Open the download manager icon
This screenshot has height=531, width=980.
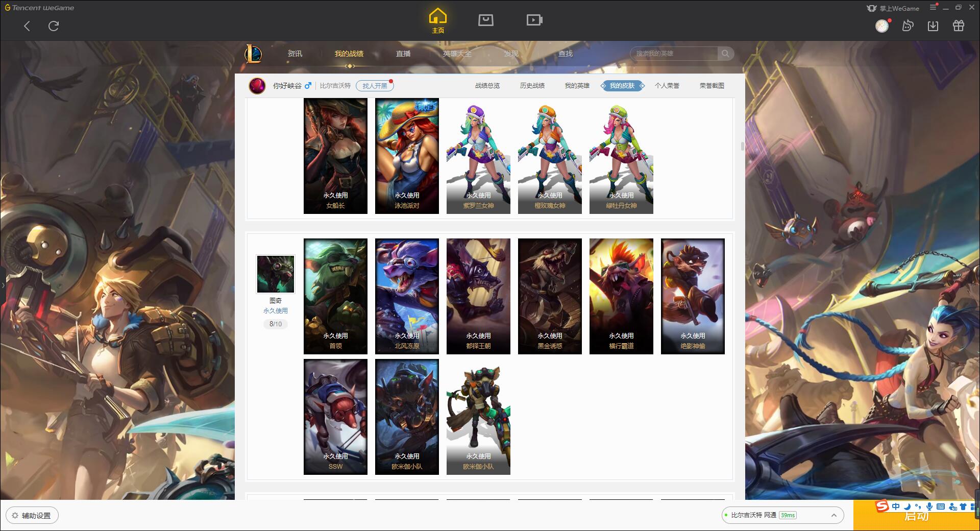pos(933,26)
